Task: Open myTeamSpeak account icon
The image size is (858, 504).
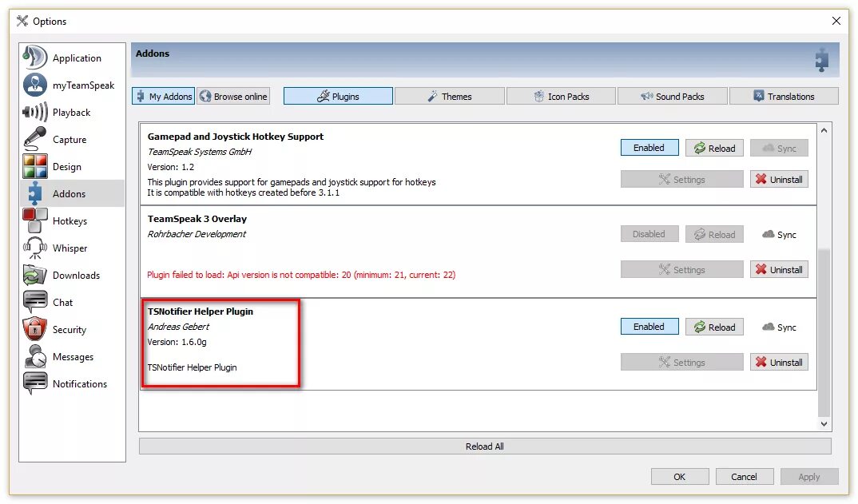Action: pos(34,85)
